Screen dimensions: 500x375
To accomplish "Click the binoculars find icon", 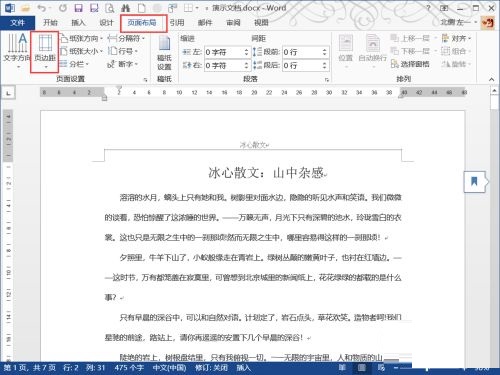I will [125, 8].
